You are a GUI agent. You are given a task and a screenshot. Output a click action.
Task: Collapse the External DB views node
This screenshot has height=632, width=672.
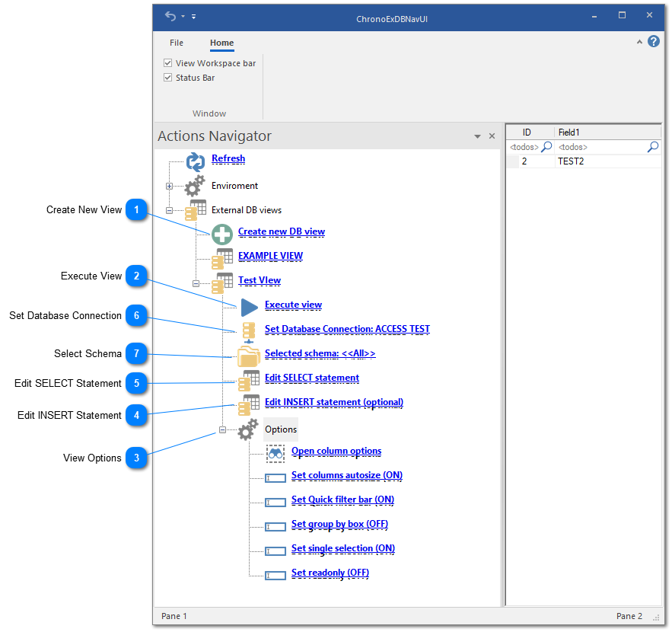[x=169, y=210]
